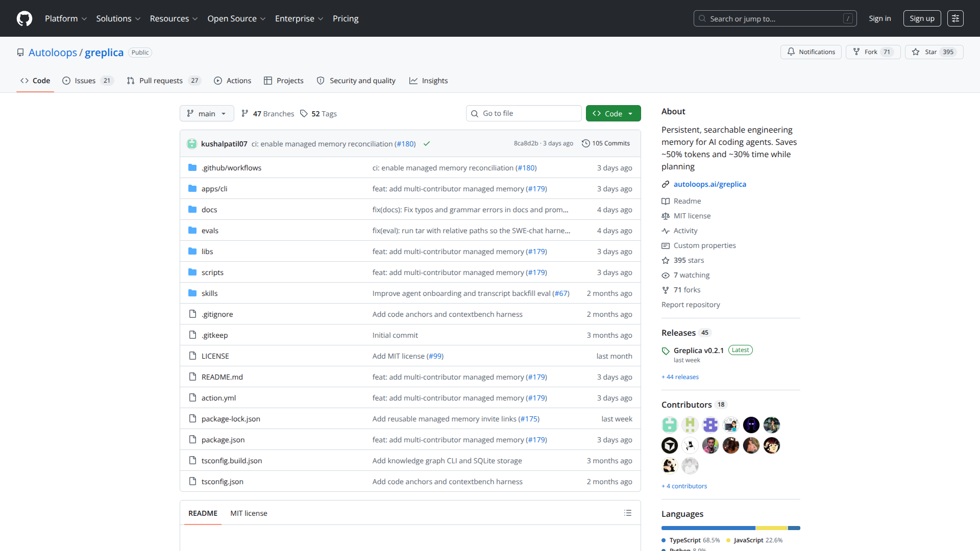The height and width of the screenshot is (551, 980).
Task: Open Pricing page
Action: [x=346, y=18]
